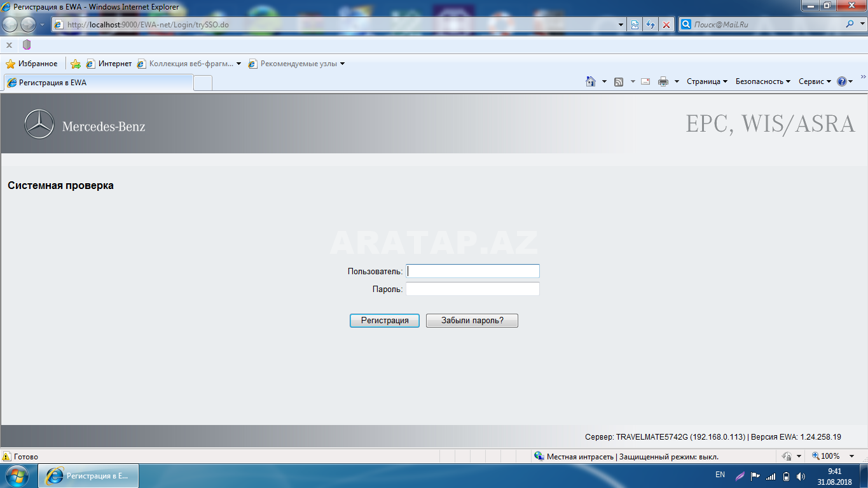
Task: Click the EN language indicator
Action: pos(720,475)
